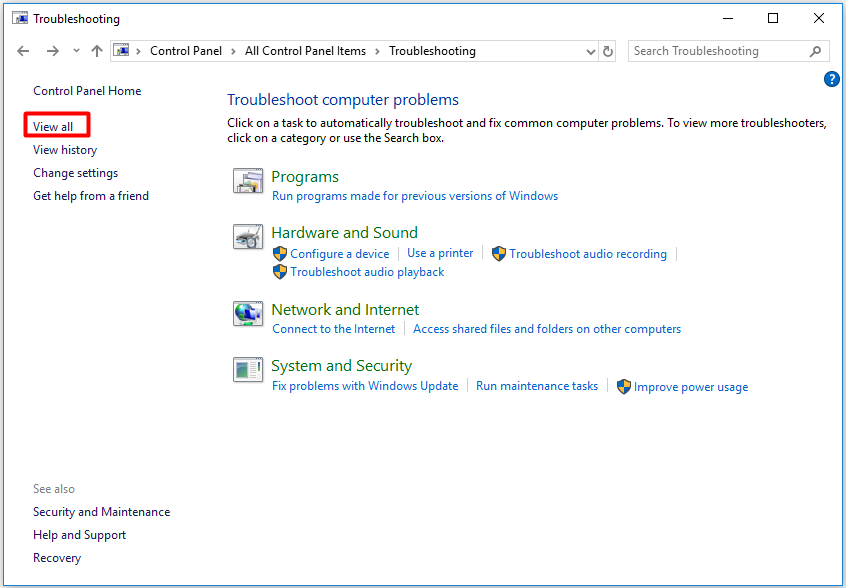Click the shield beside Improve power usage
This screenshot has width=846, height=588.
point(624,387)
